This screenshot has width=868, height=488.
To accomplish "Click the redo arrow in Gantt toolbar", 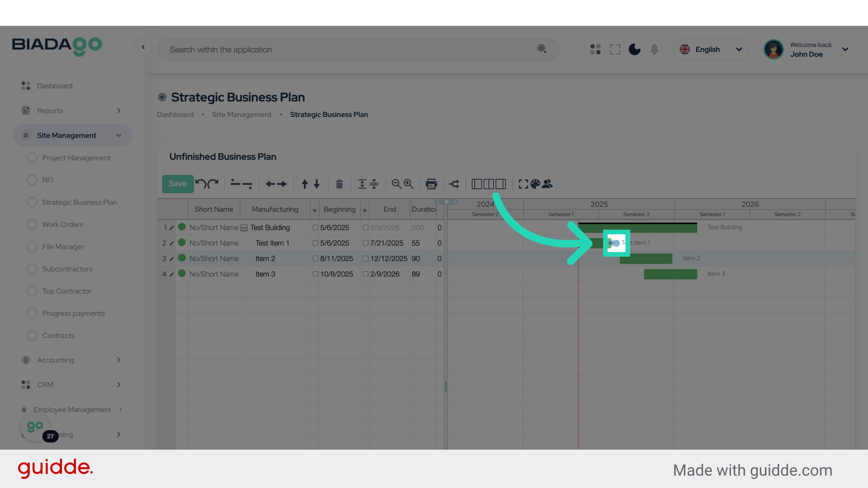I will 213,184.
